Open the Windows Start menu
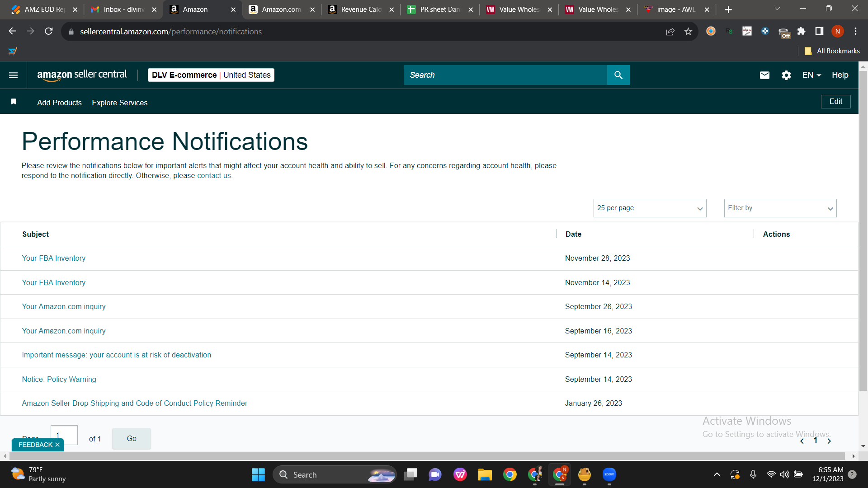 pos(258,474)
